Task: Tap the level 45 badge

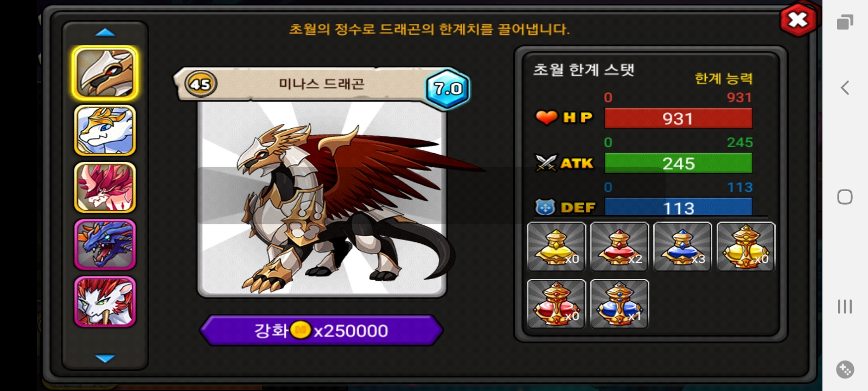Action: (201, 84)
